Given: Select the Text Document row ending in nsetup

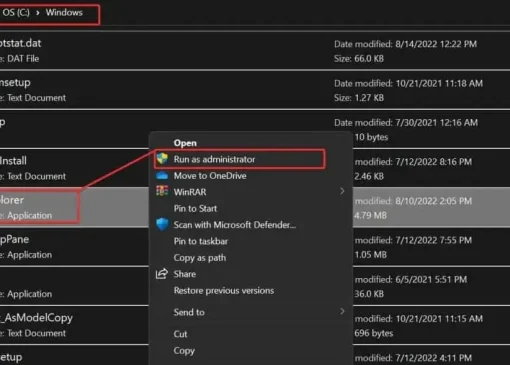Looking at the screenshot, I should pyautogui.click(x=255, y=90).
